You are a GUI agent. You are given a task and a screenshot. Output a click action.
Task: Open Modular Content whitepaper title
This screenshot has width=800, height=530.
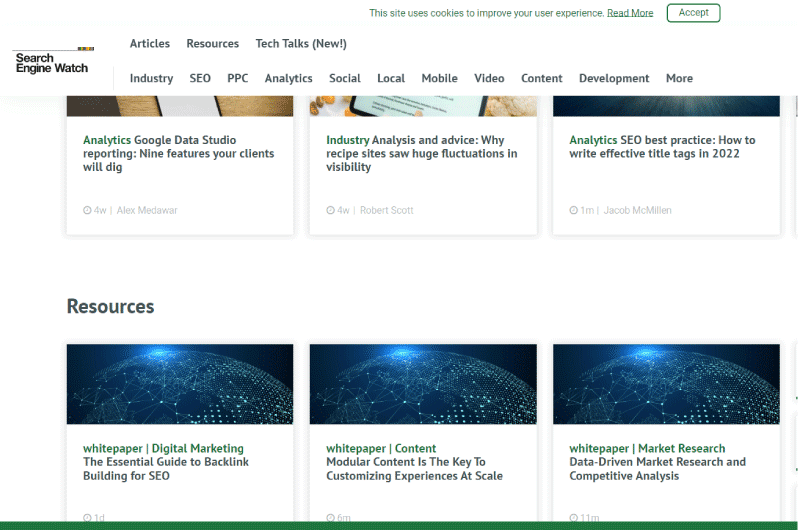[414, 469]
